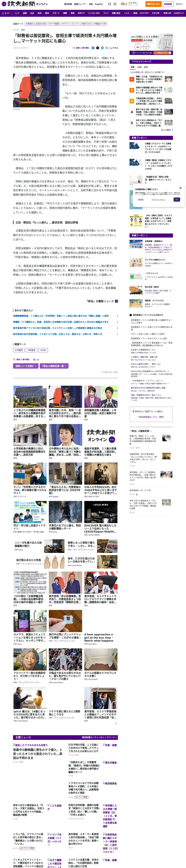Click the arrow beside 「政治」の最新ニュース

coord(116,301)
